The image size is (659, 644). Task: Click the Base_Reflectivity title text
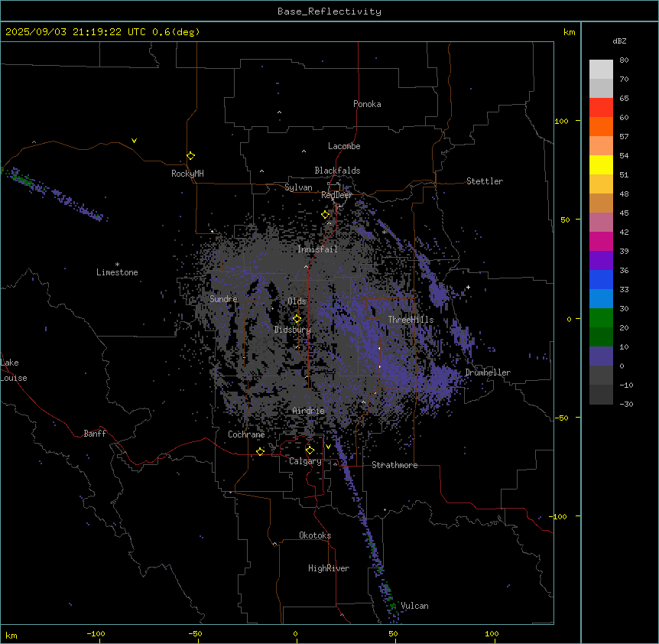tap(329, 11)
